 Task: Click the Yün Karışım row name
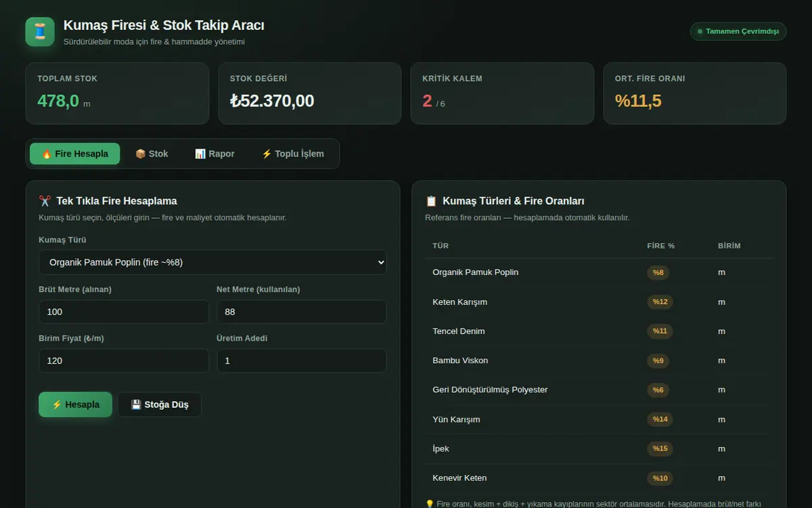click(x=456, y=419)
